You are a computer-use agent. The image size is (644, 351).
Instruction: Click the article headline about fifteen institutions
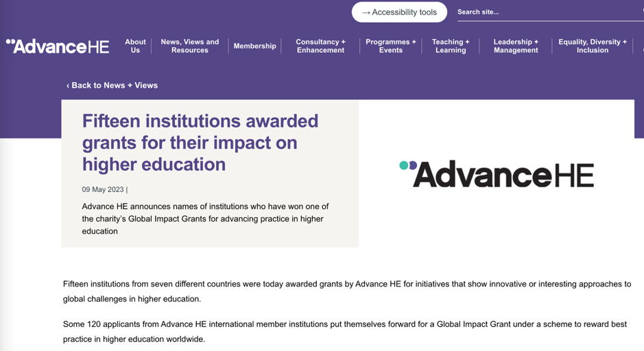pos(200,143)
